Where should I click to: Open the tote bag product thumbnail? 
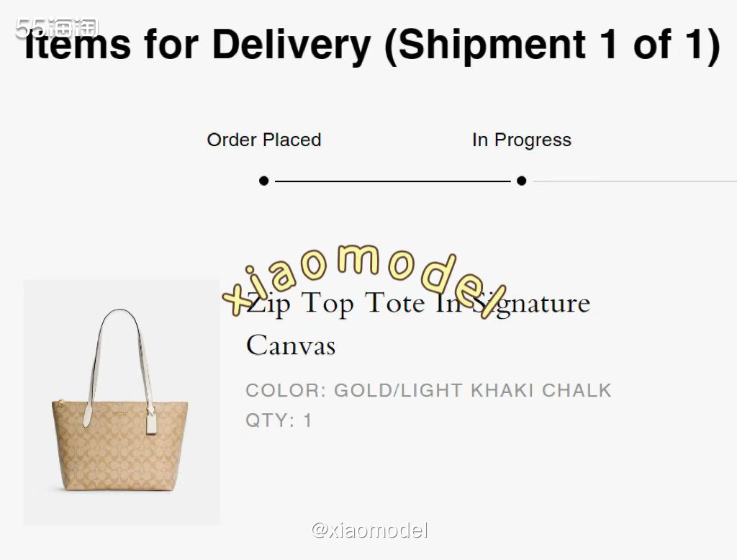(121, 402)
